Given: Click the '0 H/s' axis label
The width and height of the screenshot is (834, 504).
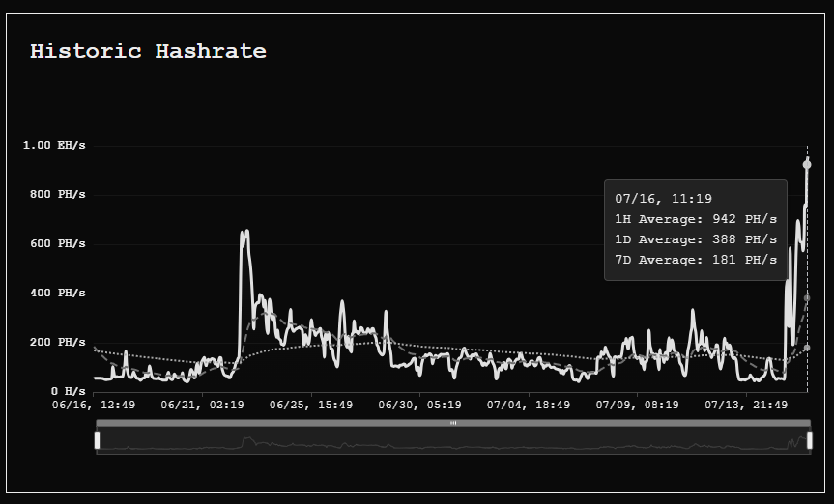Looking at the screenshot, I should (x=68, y=391).
